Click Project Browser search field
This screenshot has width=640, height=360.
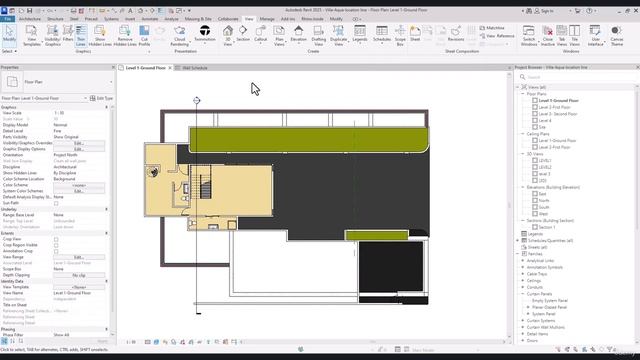click(578, 77)
